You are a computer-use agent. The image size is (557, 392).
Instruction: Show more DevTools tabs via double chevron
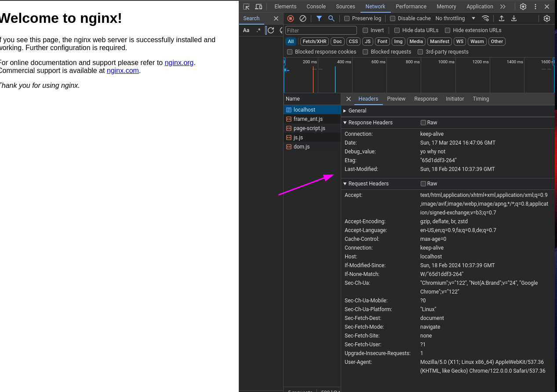[x=503, y=7]
